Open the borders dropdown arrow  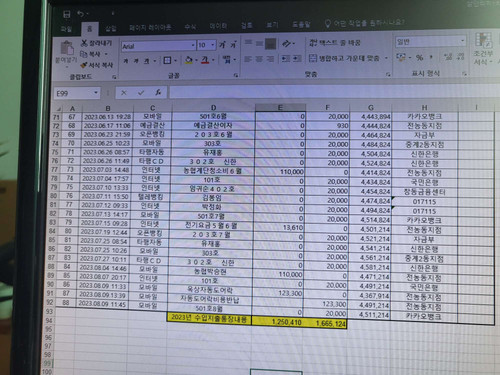click(175, 61)
